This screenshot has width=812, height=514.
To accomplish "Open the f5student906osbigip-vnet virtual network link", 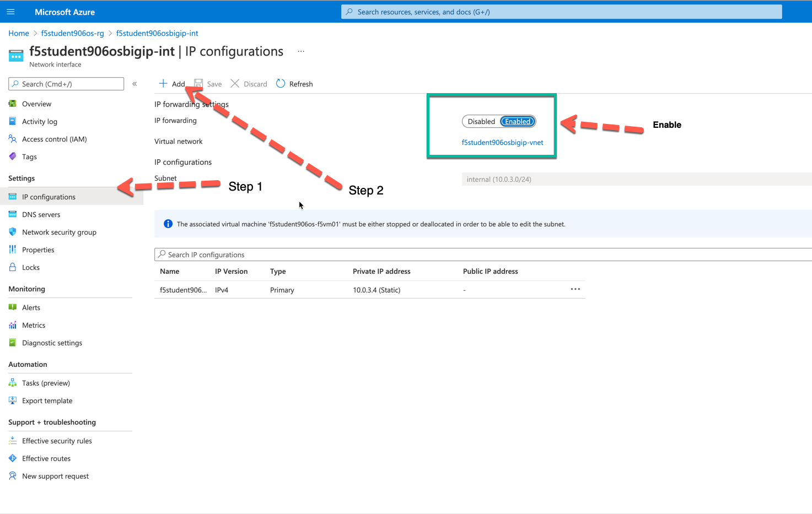I will coord(502,142).
